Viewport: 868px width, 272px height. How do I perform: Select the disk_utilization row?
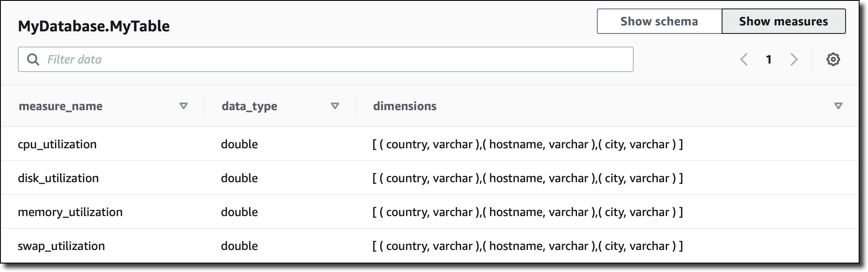tap(58, 178)
